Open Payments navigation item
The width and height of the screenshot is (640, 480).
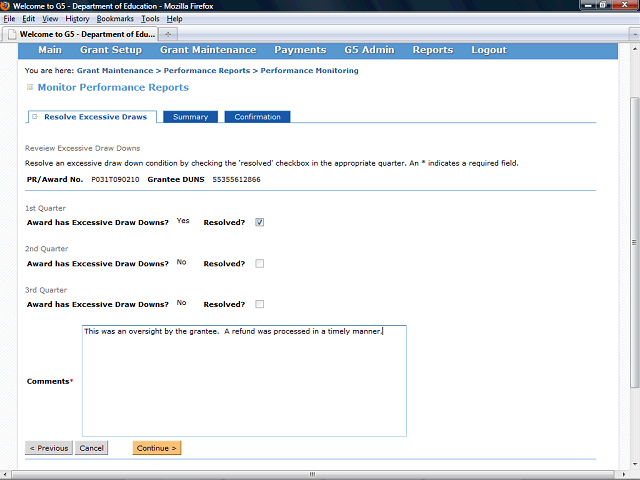pyautogui.click(x=300, y=50)
